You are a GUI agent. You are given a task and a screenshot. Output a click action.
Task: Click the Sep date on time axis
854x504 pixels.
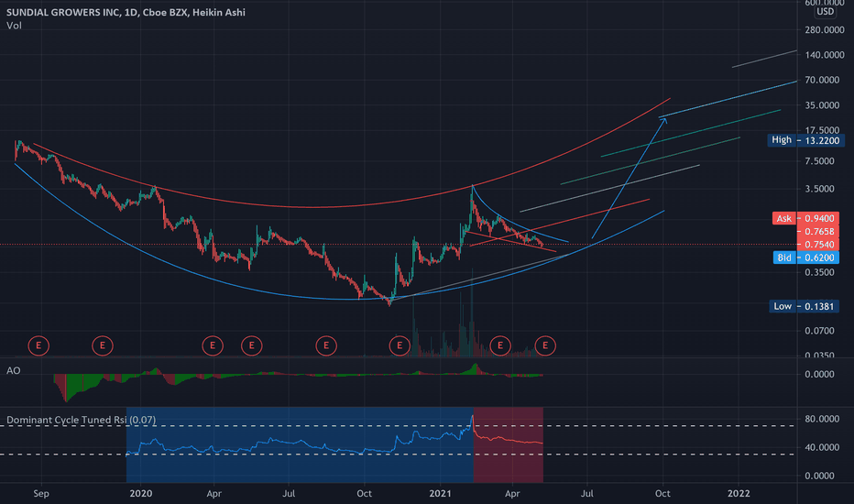[41, 494]
